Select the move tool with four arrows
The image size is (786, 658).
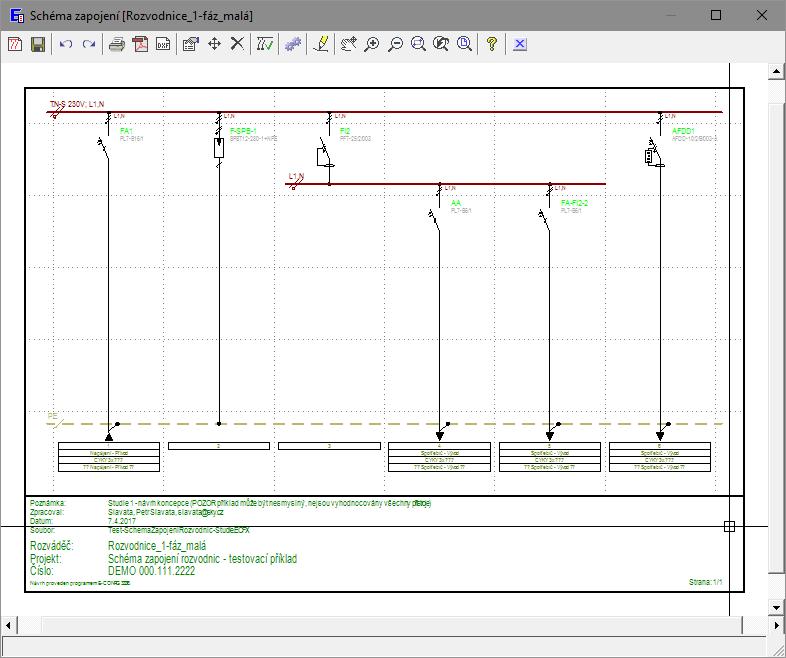[x=215, y=44]
